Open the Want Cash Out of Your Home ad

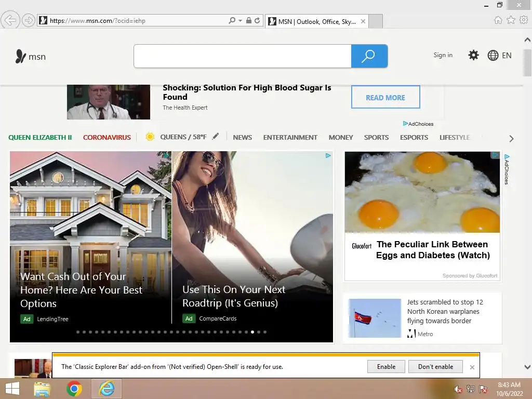click(x=81, y=290)
